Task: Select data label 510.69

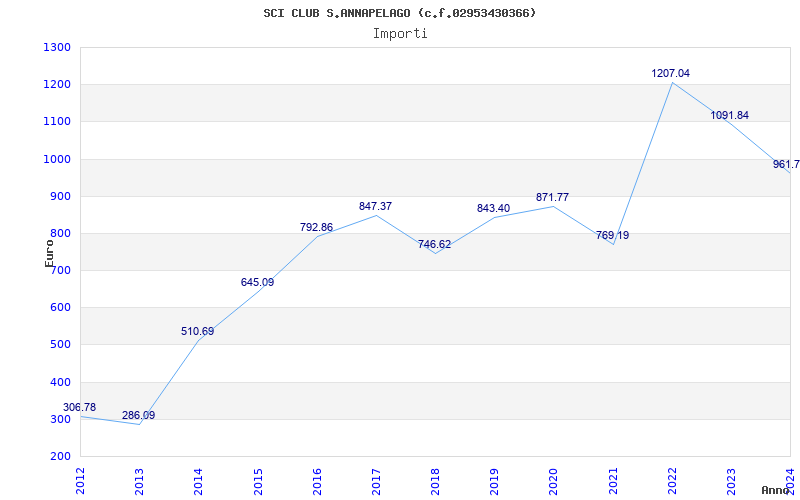Action: pos(197,332)
